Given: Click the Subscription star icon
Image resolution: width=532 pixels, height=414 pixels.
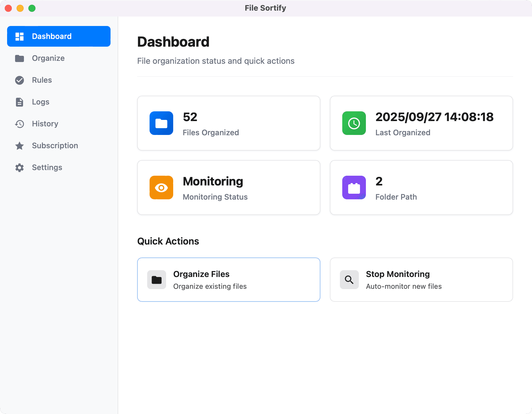Looking at the screenshot, I should tap(19, 146).
